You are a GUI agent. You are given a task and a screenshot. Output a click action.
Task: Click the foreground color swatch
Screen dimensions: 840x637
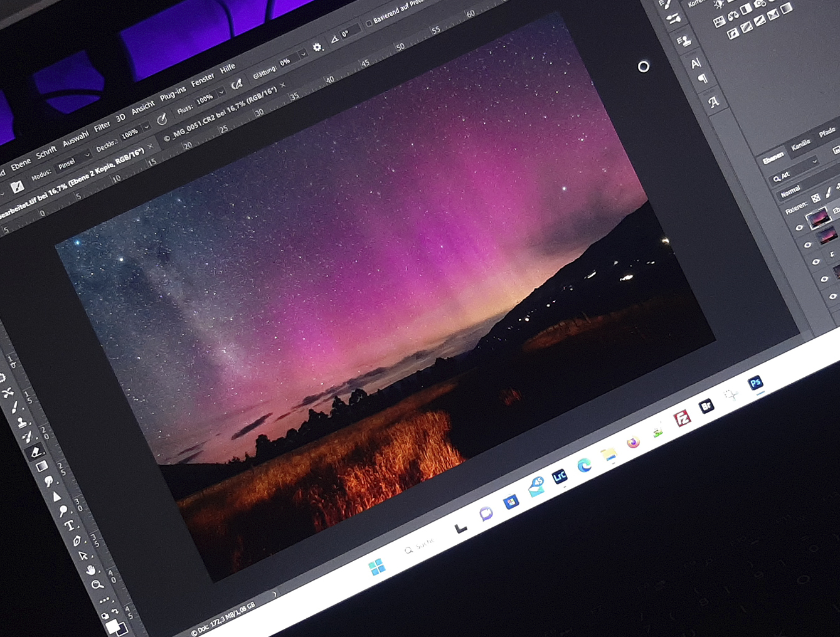pyautogui.click(x=112, y=625)
